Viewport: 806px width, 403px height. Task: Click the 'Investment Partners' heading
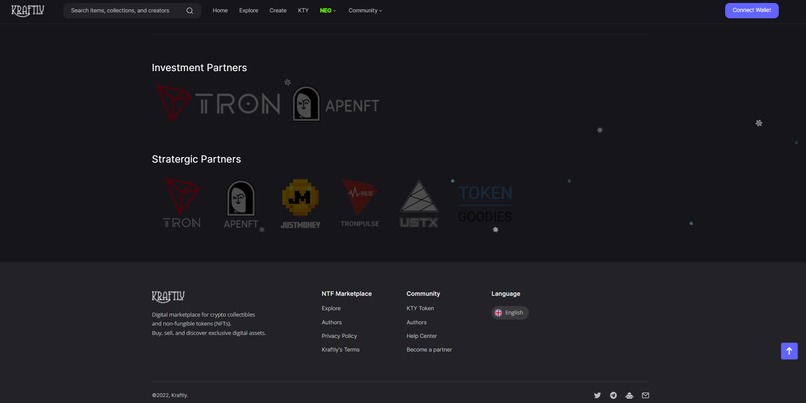[x=199, y=68]
